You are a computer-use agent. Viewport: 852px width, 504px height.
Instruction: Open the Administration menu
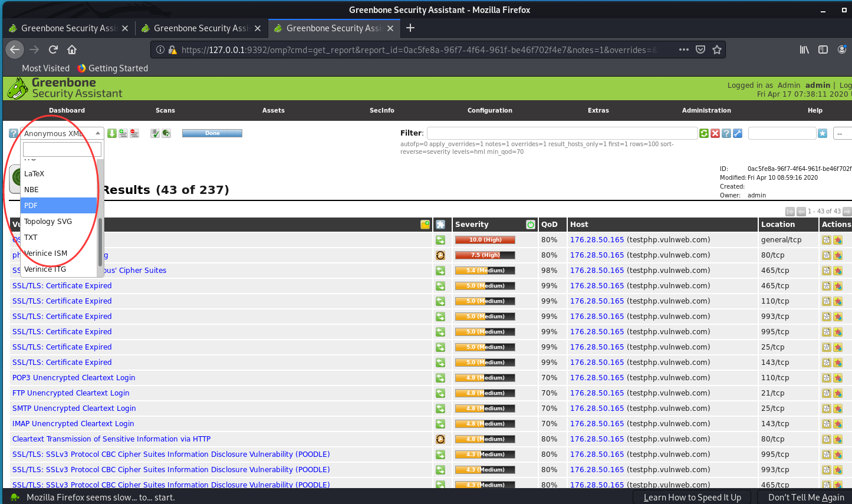pos(706,110)
